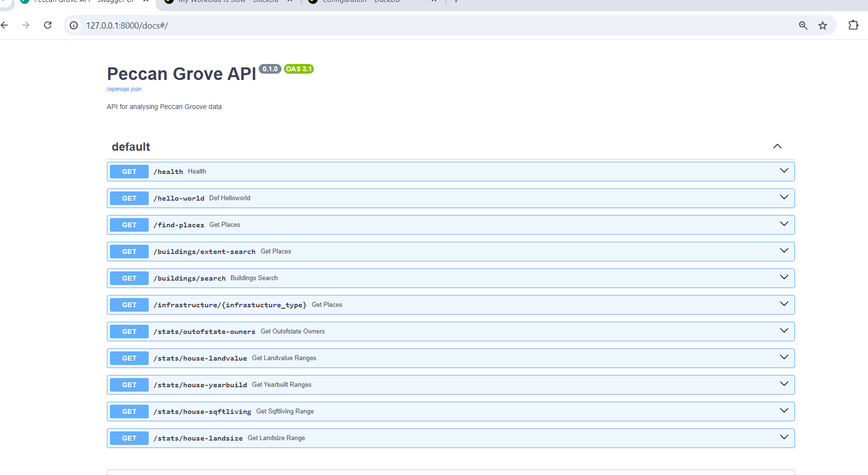This screenshot has width=868, height=475.
Task: Click the 'Health' summary text
Action: pos(197,171)
